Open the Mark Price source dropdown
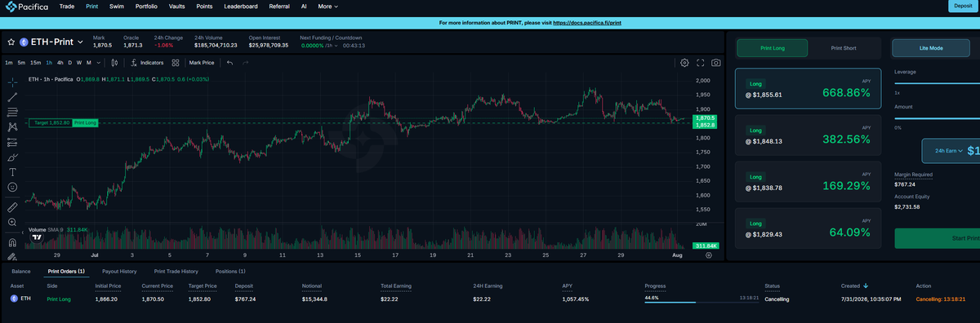980x323 pixels. coord(202,62)
